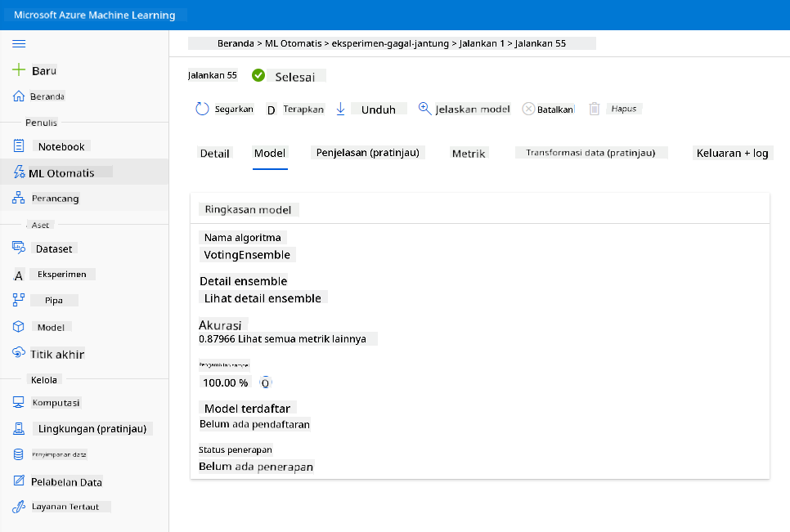790x532 pixels.
Task: Toggle the hamburger navigation menu
Action: 19,44
